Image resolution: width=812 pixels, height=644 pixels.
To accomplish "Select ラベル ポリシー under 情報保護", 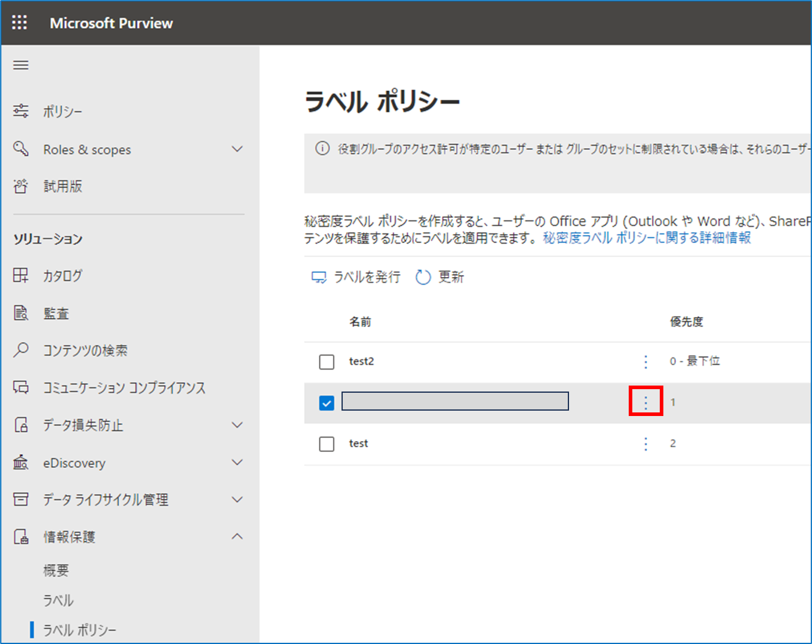I will click(80, 630).
